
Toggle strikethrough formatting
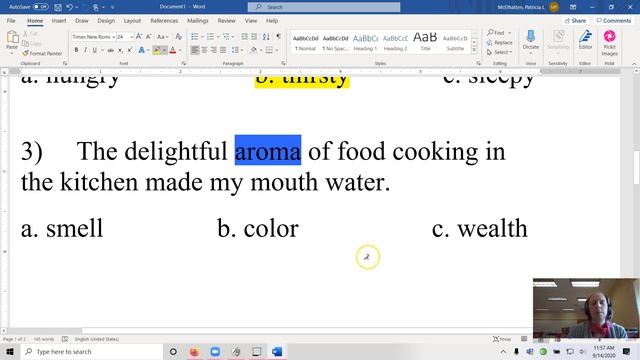pyautogui.click(x=110, y=50)
